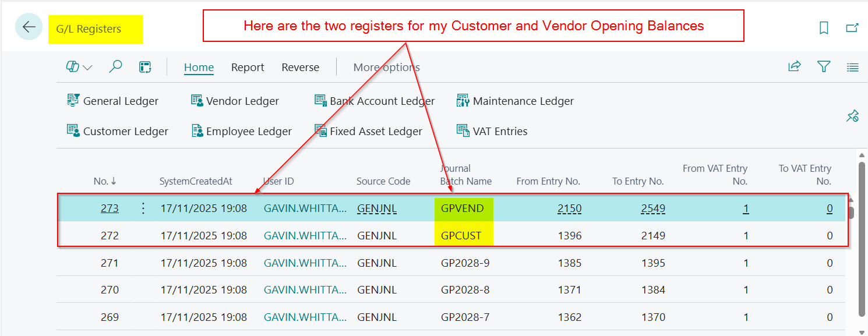
Task: Open the search magnifier icon
Action: (116, 67)
